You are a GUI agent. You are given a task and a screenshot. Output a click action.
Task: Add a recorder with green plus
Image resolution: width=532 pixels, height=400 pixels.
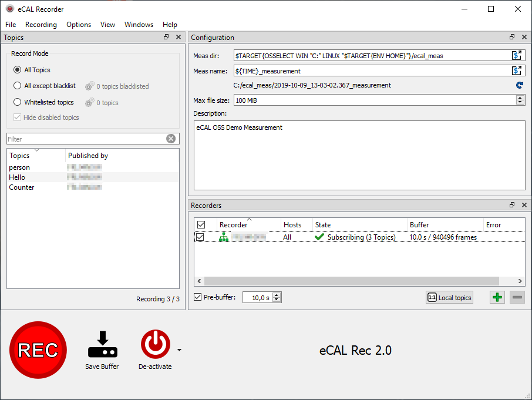click(497, 298)
